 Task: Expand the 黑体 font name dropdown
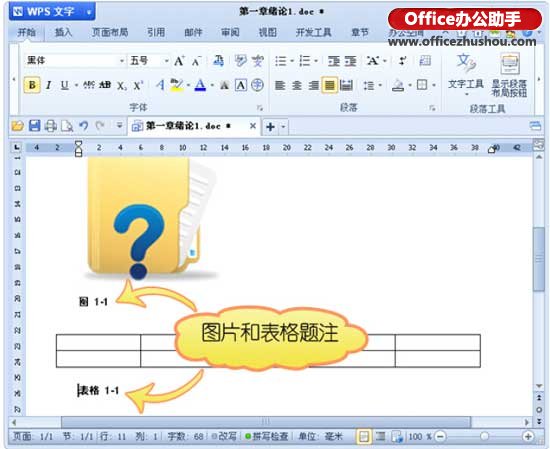coord(121,61)
